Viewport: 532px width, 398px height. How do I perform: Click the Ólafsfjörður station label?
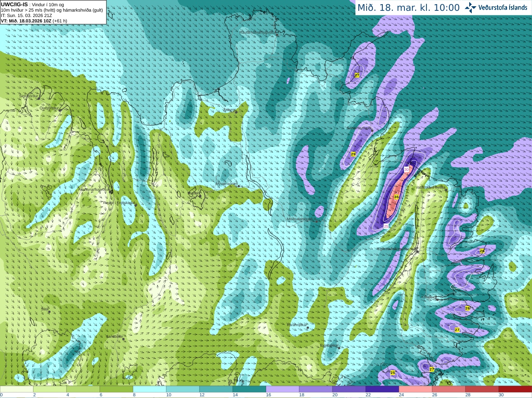[49, 108]
